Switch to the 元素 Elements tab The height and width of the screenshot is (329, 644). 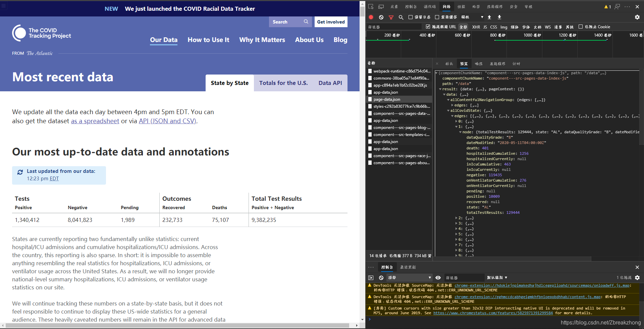coord(394,7)
